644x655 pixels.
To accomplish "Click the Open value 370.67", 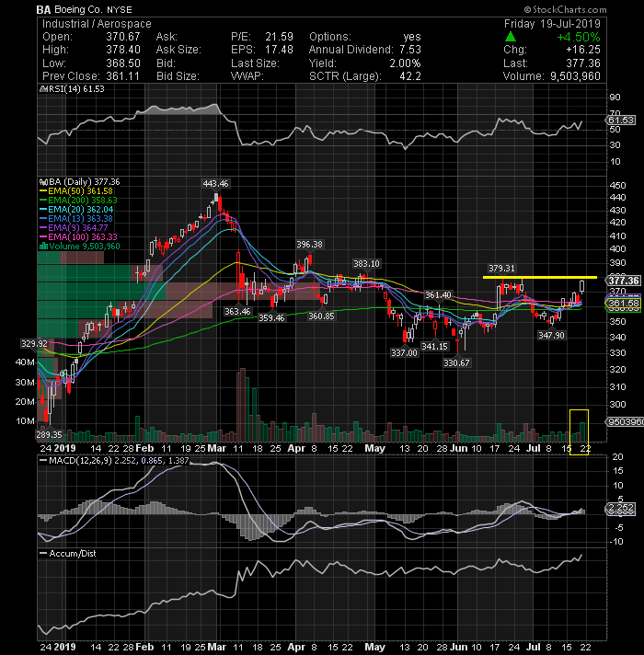I will (x=122, y=37).
